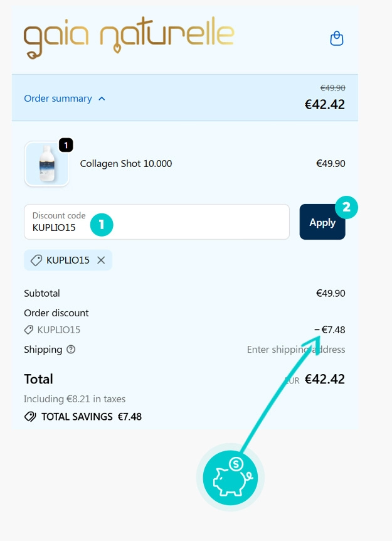The image size is (392, 541).
Task: Focus the Discount code input field
Action: 157,222
